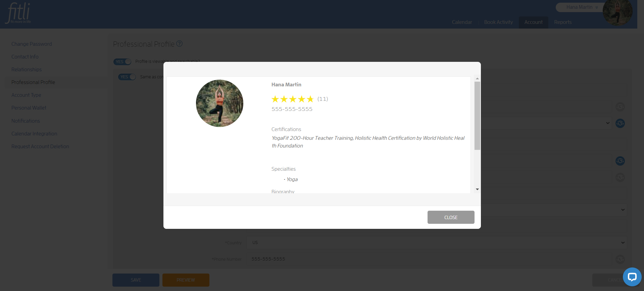644x291 pixels.
Task: Click the review count (11)
Action: tap(323, 99)
